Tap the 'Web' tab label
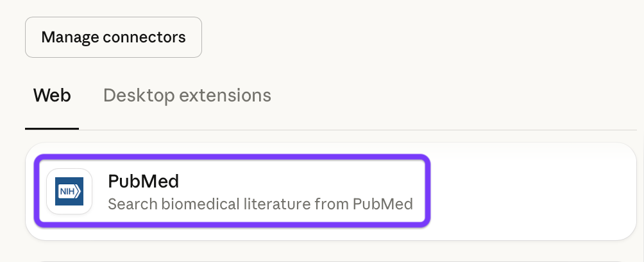 click(52, 96)
